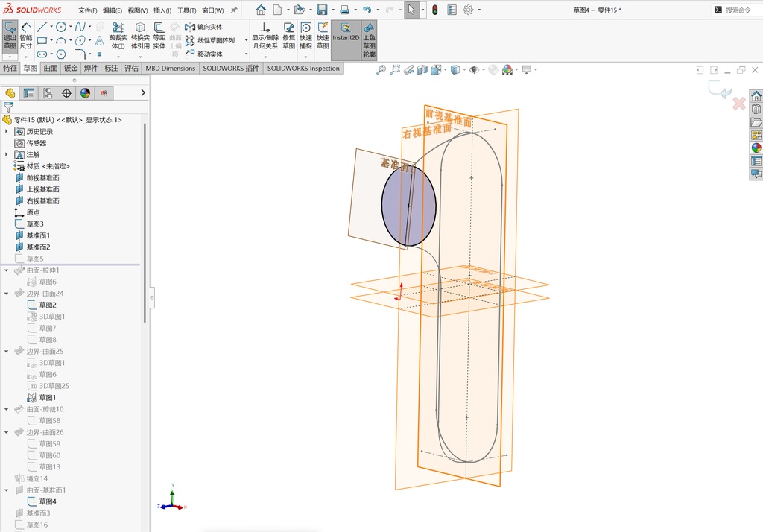Select the Straight Slot sketch tool
This screenshot has width=763, height=532.
(x=42, y=54)
